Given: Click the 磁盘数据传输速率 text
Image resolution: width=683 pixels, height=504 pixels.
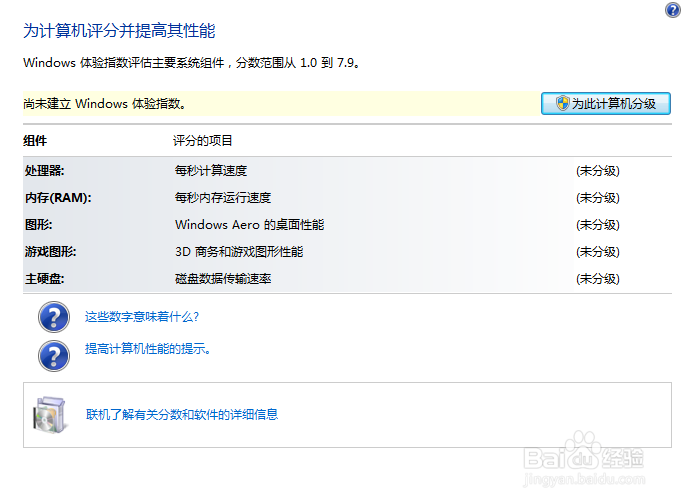Looking at the screenshot, I should pos(223,279).
